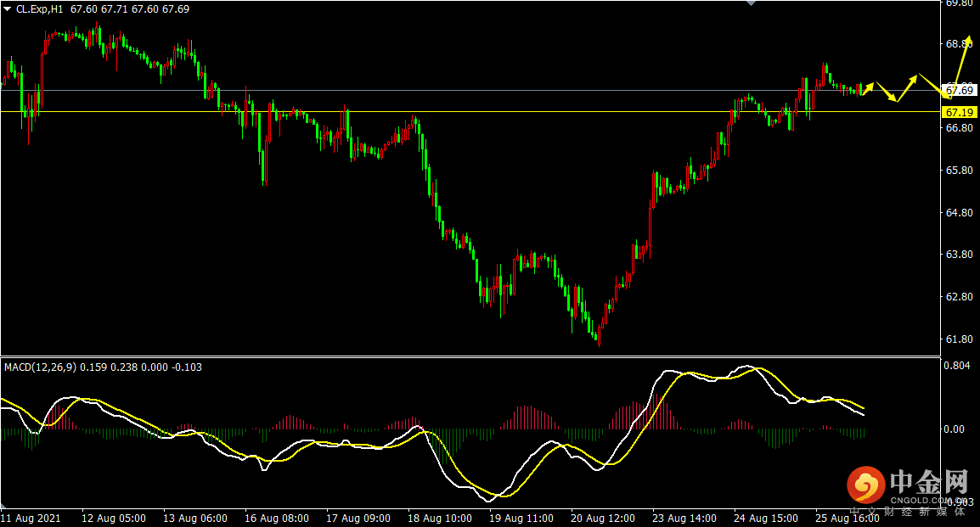Click the MACD zero level 0.00 label
This screenshot has width=980, height=527.
pyautogui.click(x=954, y=429)
